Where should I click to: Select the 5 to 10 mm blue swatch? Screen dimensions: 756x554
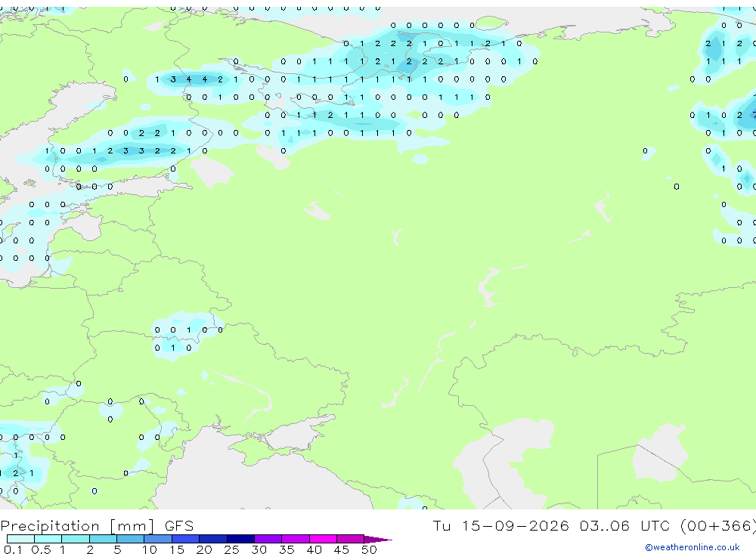pos(131,539)
